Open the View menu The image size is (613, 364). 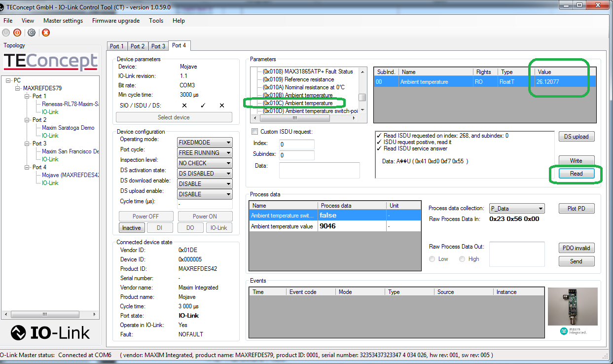tap(28, 21)
